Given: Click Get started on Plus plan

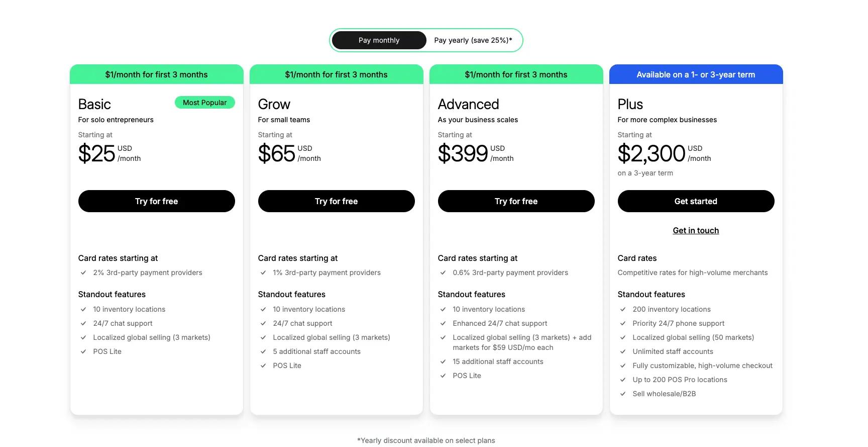Looking at the screenshot, I should click(x=696, y=201).
